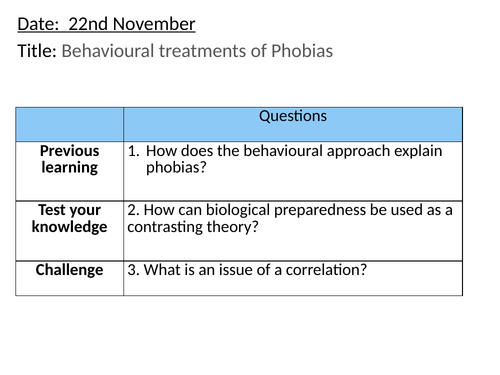Click the "How does the behavioural approach explain" line
This screenshot has width=500, height=375.
[x=294, y=151]
